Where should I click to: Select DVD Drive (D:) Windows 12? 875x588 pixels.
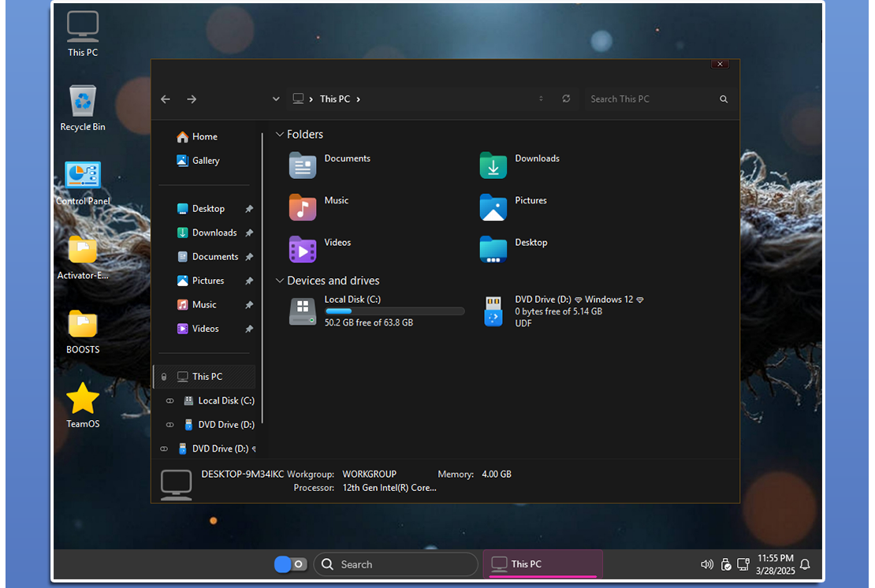[493, 311]
